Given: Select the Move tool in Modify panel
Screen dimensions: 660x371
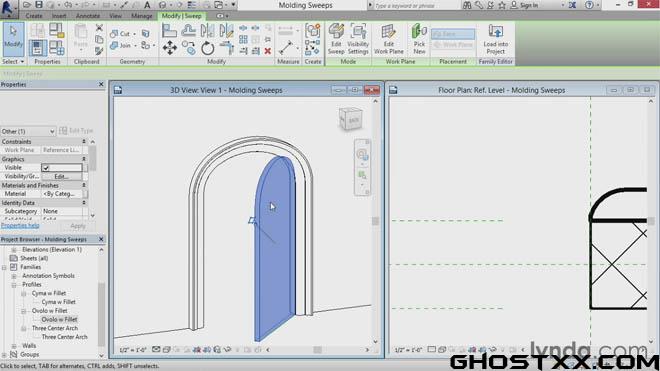Looking at the screenshot, I should [170, 48].
